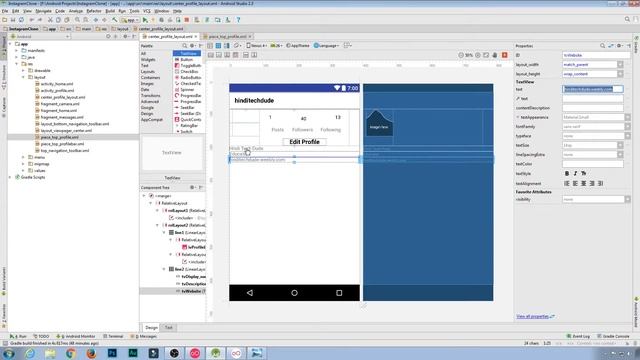Click the Make Project hammer icon
This screenshot has height=360, width=640.
(x=115, y=20)
